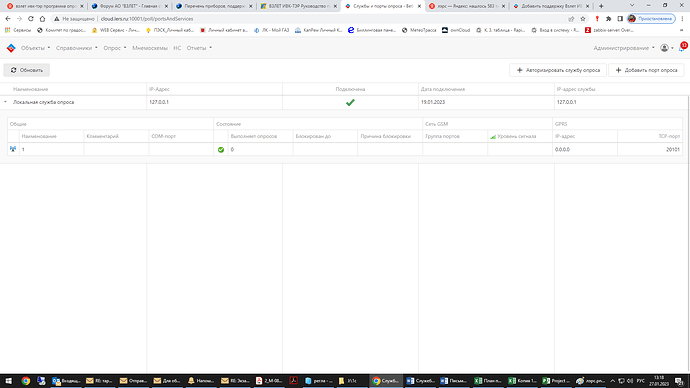The image size is (690, 388).
Task: Collapse the Локальная служба опроса row
Action: (5, 102)
